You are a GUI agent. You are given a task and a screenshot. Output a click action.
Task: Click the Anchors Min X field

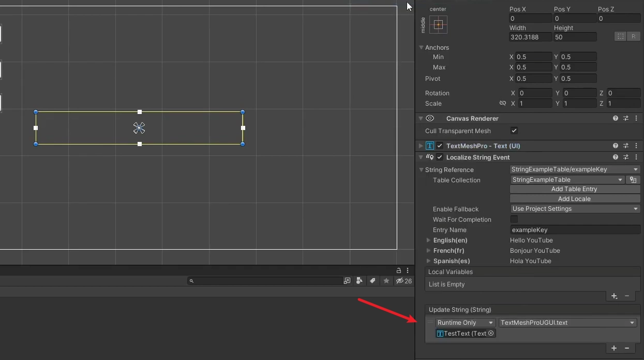tap(534, 57)
